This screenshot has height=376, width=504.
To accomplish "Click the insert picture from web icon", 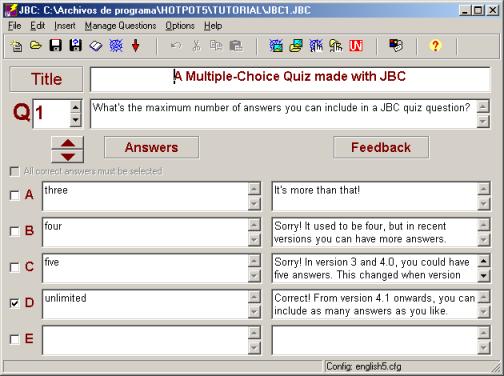I will pos(276,46).
